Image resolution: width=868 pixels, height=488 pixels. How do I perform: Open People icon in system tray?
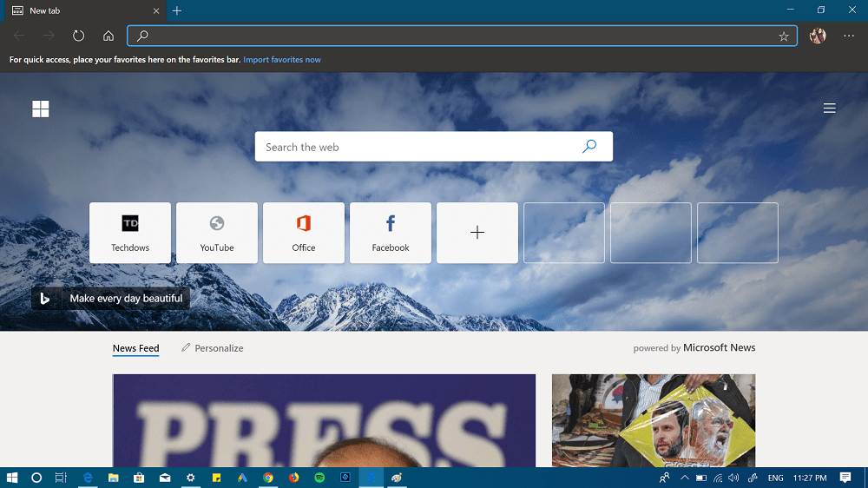(x=665, y=478)
